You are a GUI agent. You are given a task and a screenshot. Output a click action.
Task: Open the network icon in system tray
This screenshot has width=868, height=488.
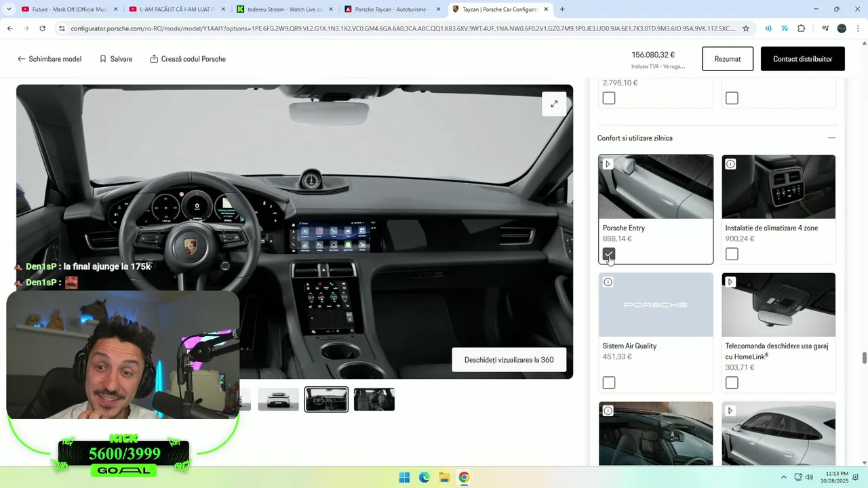(798, 477)
